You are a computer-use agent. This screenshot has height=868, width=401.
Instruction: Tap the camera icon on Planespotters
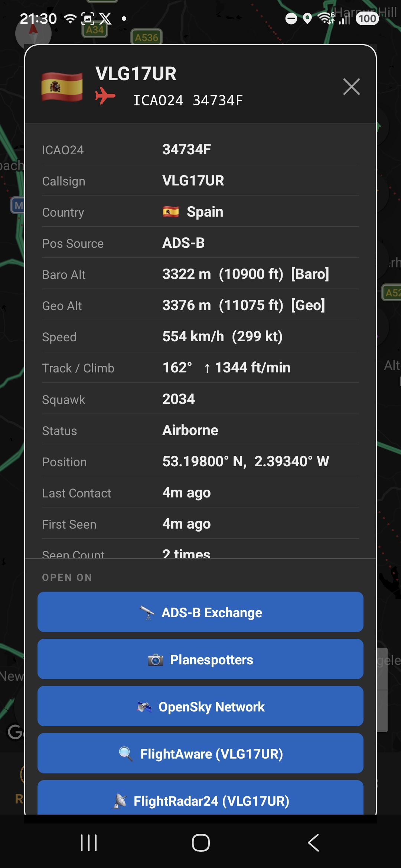point(156,660)
